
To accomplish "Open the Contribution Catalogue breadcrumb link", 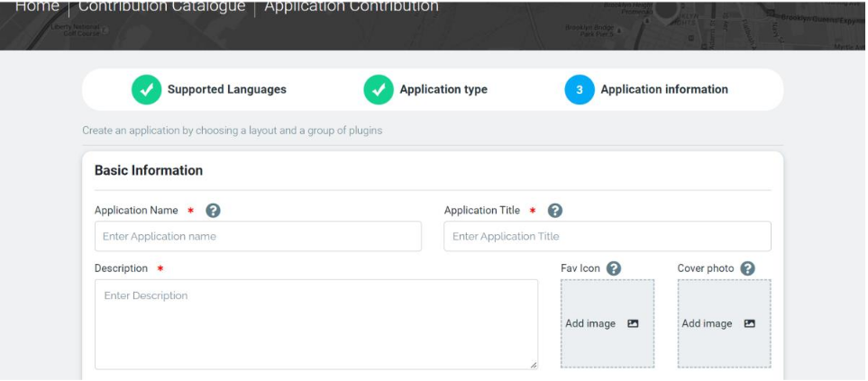I will pos(161,7).
